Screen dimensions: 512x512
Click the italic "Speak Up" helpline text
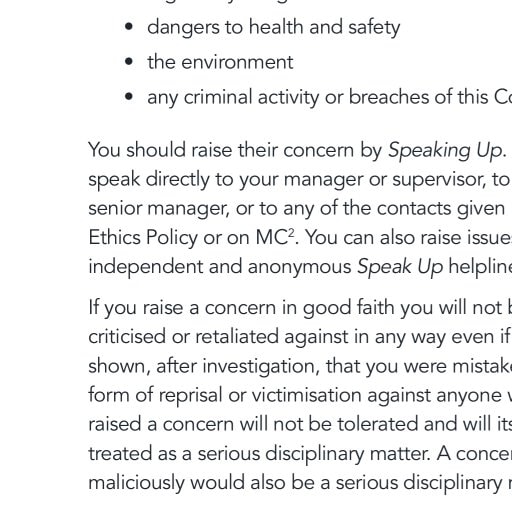(400, 267)
